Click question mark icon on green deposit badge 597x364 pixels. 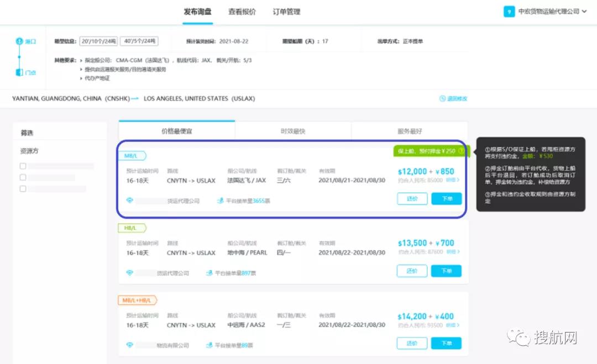pyautogui.click(x=462, y=149)
